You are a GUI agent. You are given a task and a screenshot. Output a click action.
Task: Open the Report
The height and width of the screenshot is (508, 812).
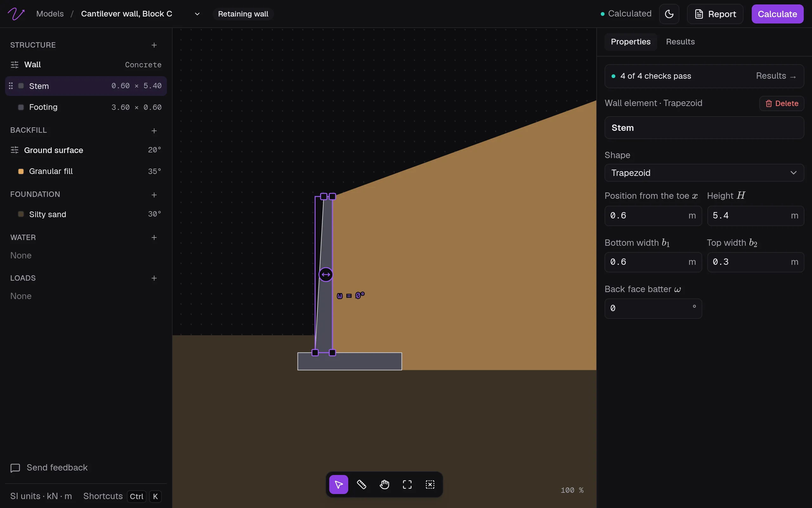pyautogui.click(x=715, y=14)
